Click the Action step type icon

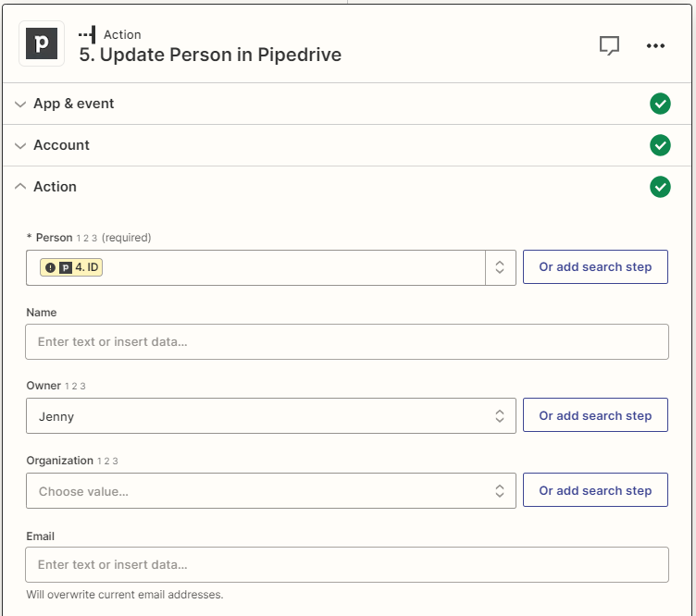(87, 34)
